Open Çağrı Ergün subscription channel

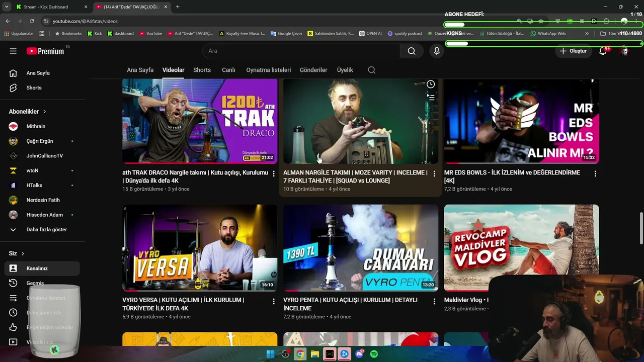click(40, 141)
